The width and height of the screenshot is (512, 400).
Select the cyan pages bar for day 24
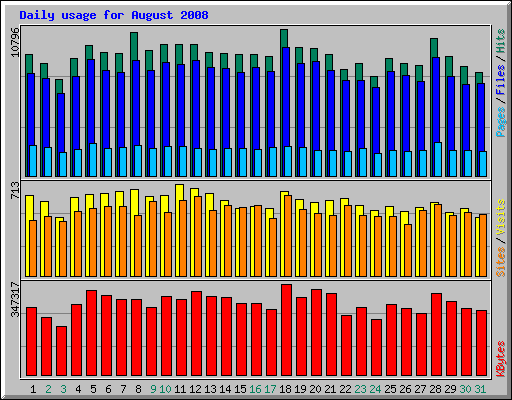(x=378, y=165)
